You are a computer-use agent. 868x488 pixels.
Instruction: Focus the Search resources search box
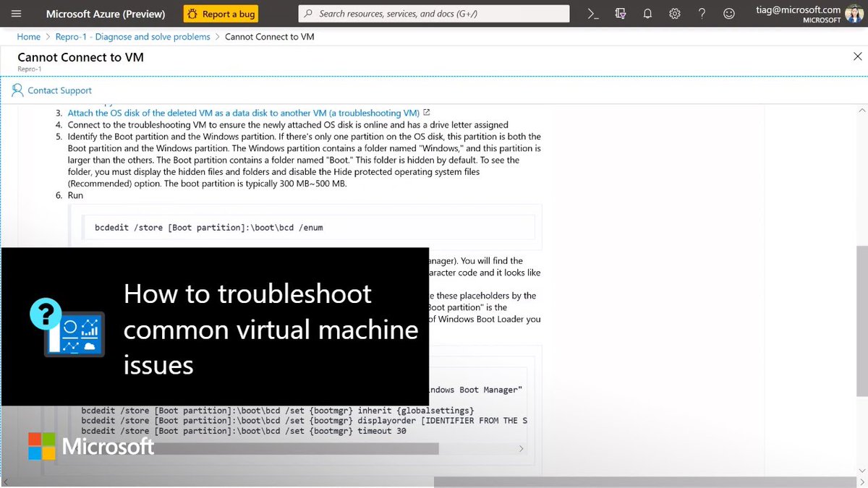click(x=434, y=14)
